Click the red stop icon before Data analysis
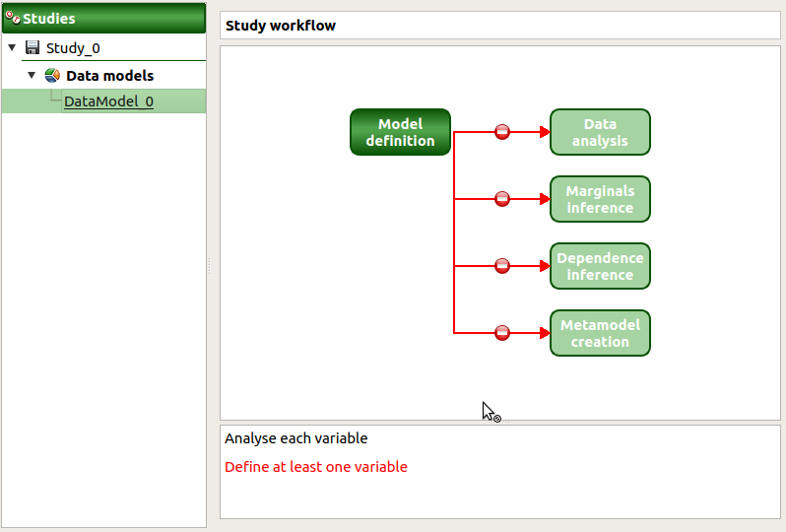The image size is (786, 532). point(502,132)
